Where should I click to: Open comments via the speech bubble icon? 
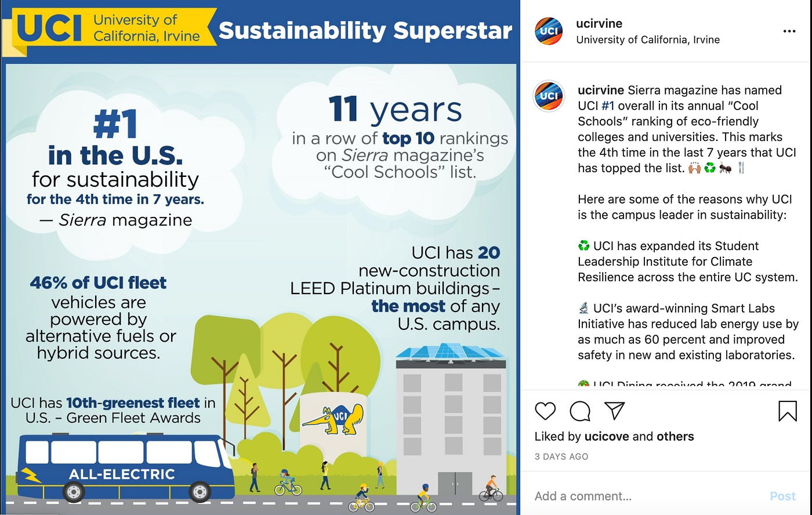pos(580,411)
